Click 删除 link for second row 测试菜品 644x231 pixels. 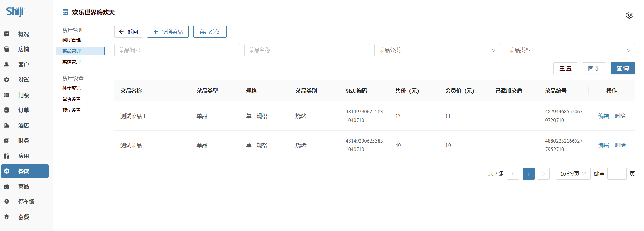click(620, 145)
